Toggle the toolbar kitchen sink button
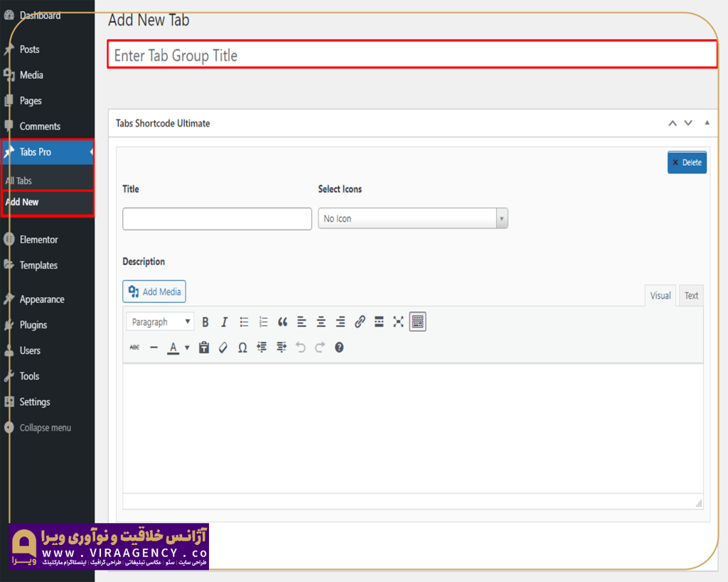 (417, 322)
